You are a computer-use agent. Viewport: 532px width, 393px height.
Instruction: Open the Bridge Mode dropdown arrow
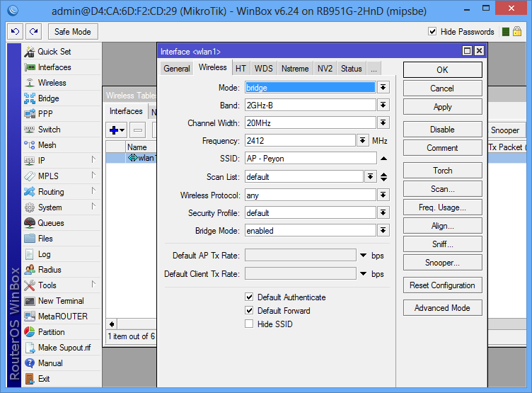[x=383, y=230]
